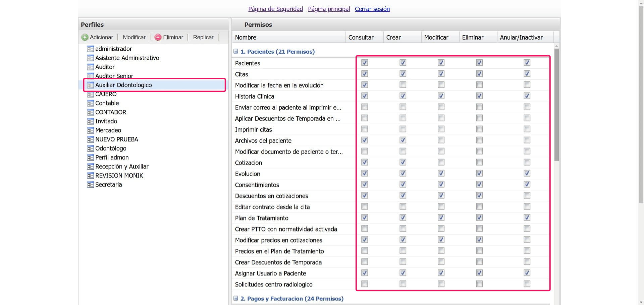Screen dimensions: 644x305
Task: Open the Página de Seguridad link
Action: (x=275, y=9)
